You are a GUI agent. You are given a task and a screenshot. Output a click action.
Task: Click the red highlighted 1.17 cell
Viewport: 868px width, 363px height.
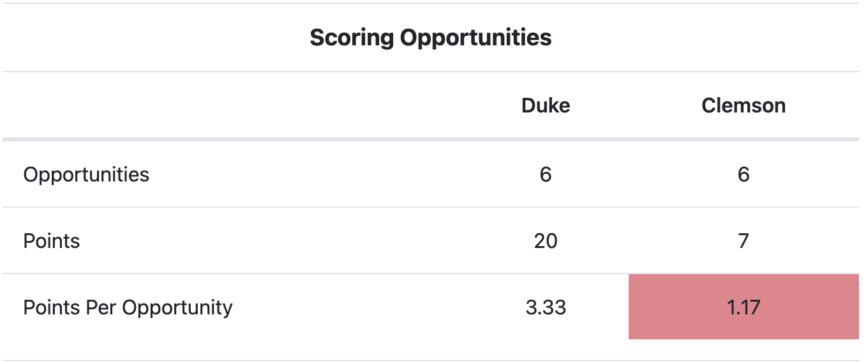coord(744,307)
